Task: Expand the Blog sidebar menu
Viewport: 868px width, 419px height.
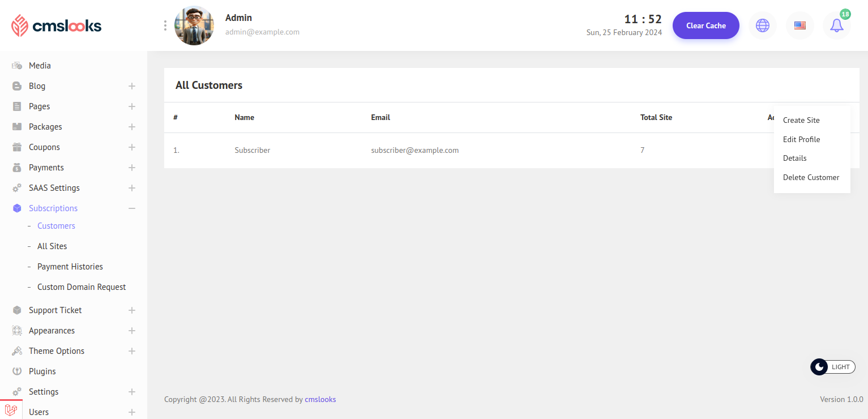Action: [x=131, y=86]
